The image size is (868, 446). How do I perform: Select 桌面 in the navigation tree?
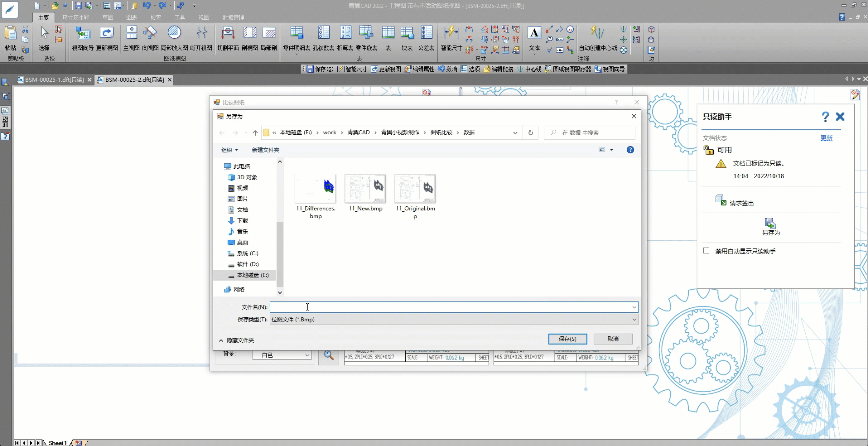point(238,243)
